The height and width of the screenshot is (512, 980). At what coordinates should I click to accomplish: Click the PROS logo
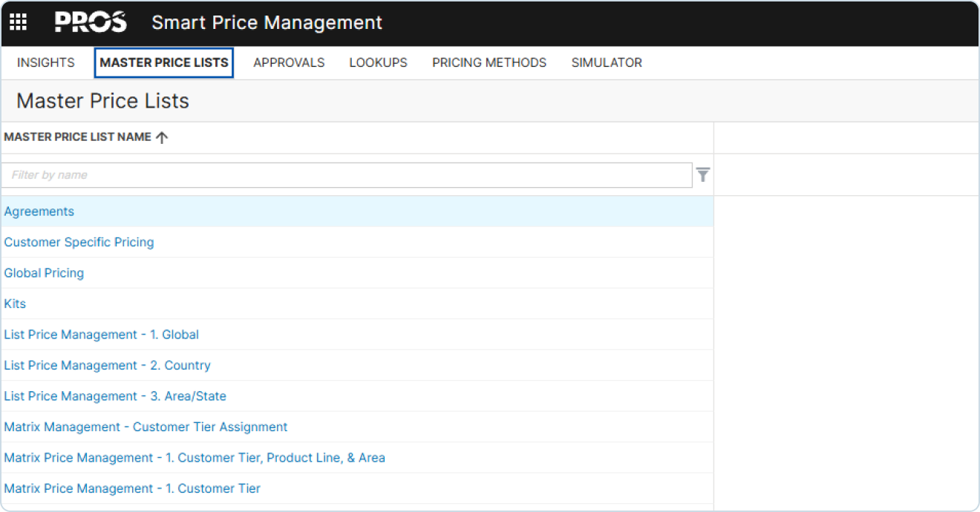tap(91, 22)
